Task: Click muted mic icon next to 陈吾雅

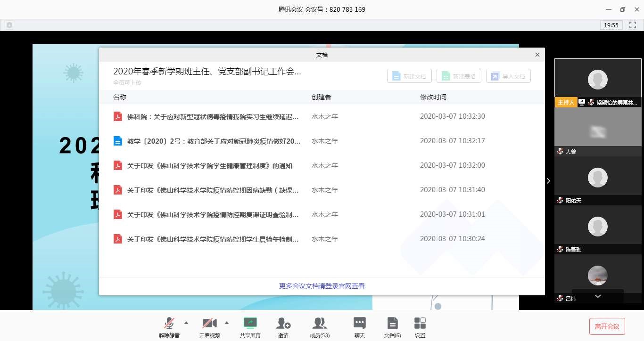Action: 560,250
